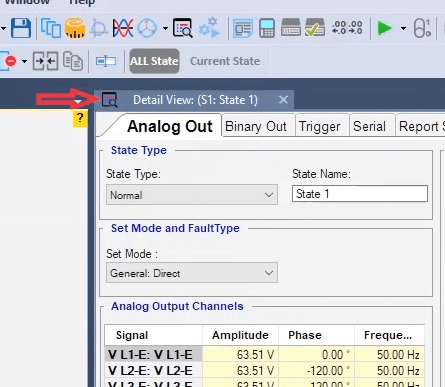Switch to the Trigger tab
This screenshot has height=387, width=445.
tap(319, 127)
